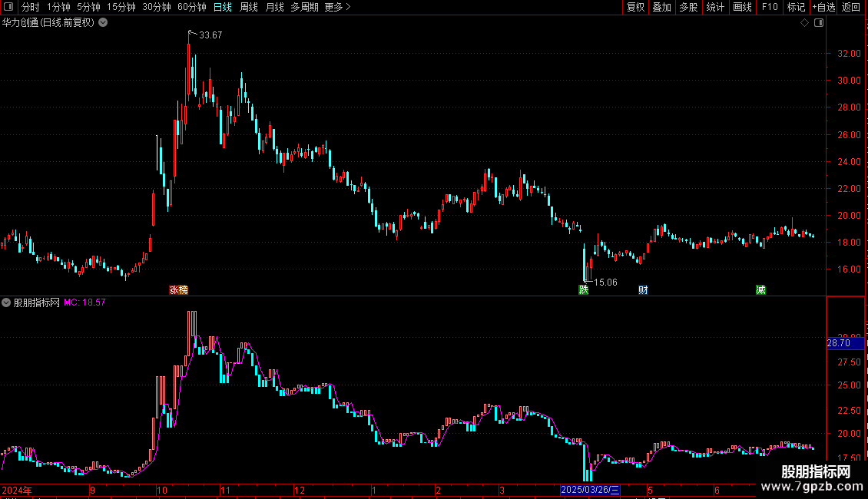Open the 复权 adjustment menu

(x=635, y=7)
